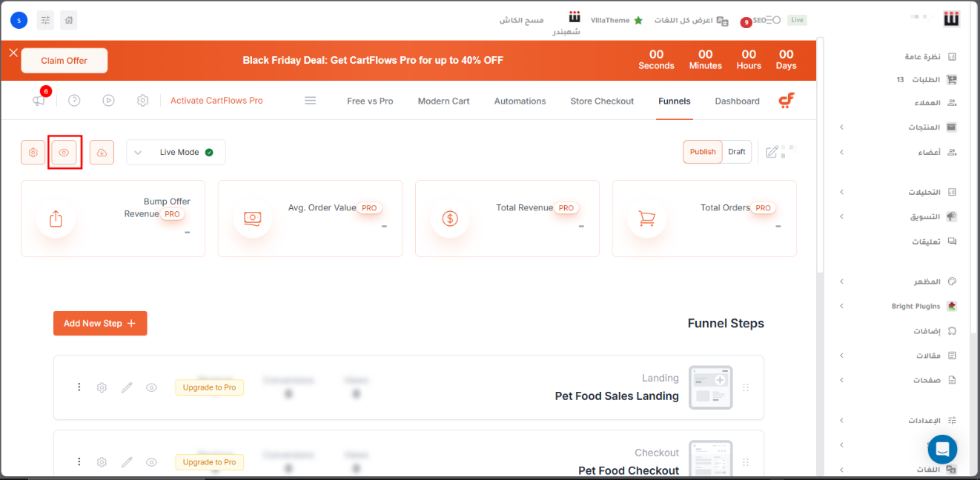Open the help question mark icon
The width and height of the screenshot is (980, 480).
[x=74, y=101]
